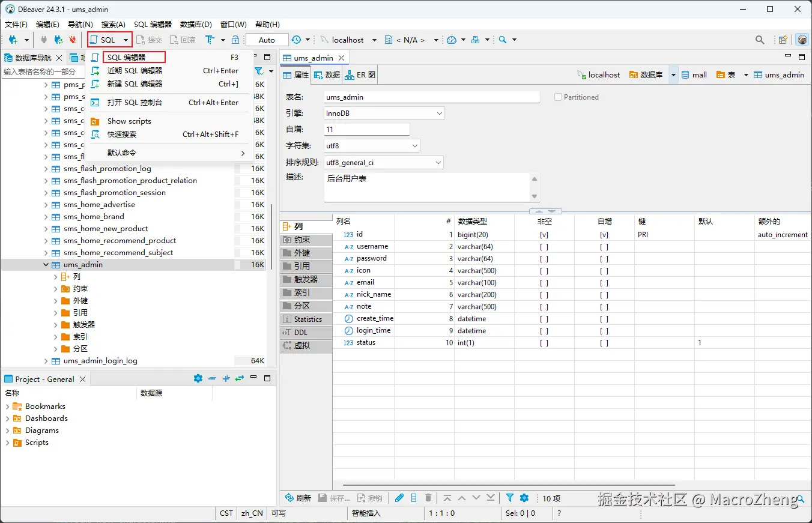Click the open perspective icon top right

click(x=783, y=40)
